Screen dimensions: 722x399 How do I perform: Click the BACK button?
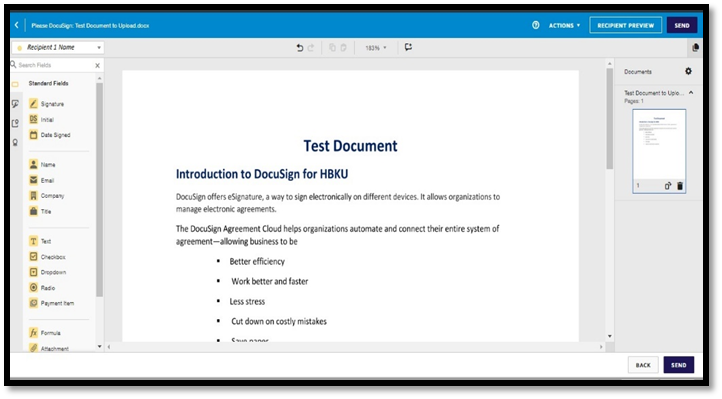[x=643, y=365]
